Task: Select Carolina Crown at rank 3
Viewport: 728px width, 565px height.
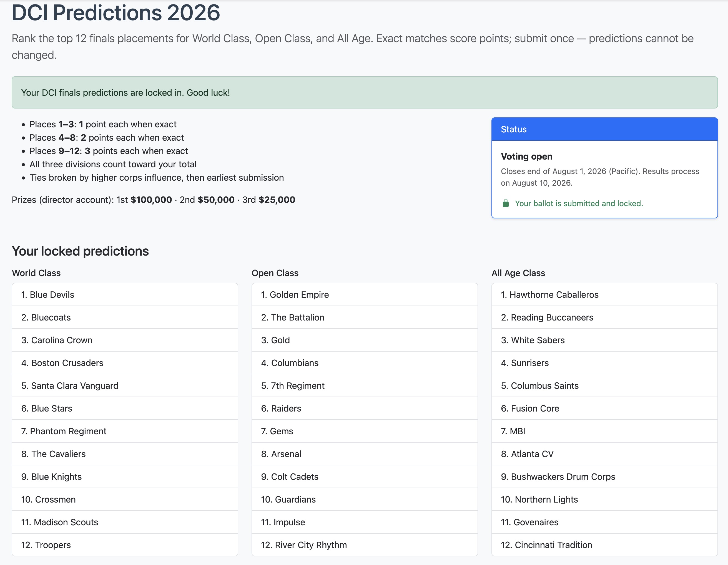Action: [x=125, y=340]
